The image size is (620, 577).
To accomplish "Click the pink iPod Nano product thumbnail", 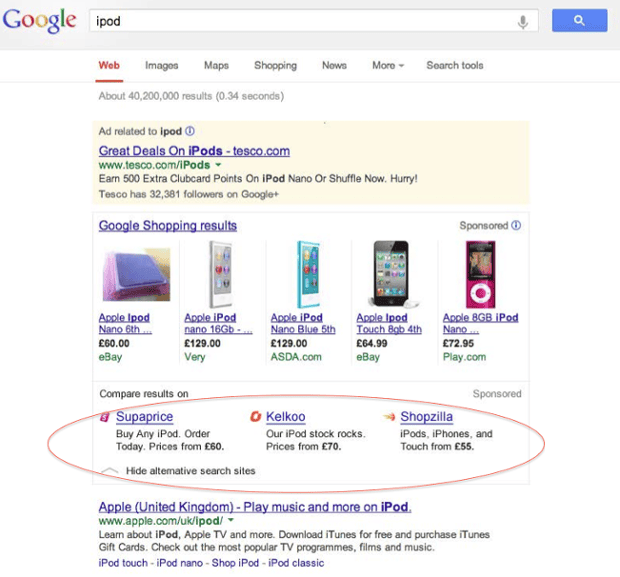I will pos(481,274).
